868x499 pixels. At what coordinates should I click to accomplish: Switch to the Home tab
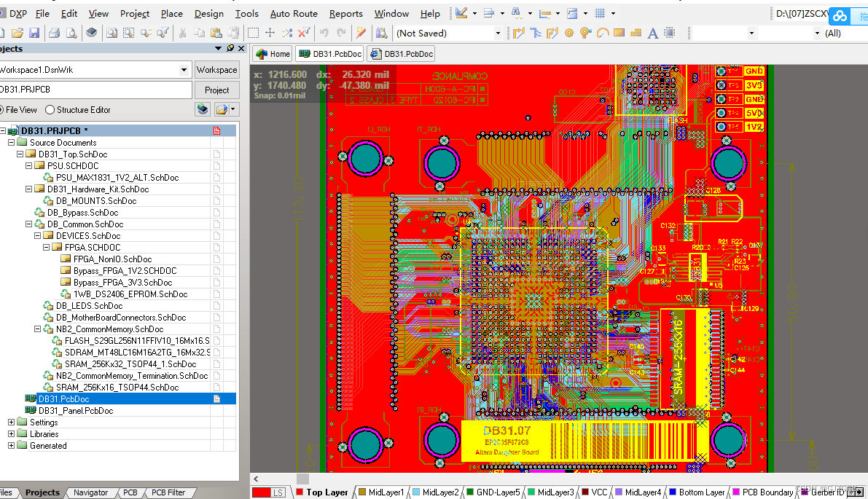click(273, 54)
